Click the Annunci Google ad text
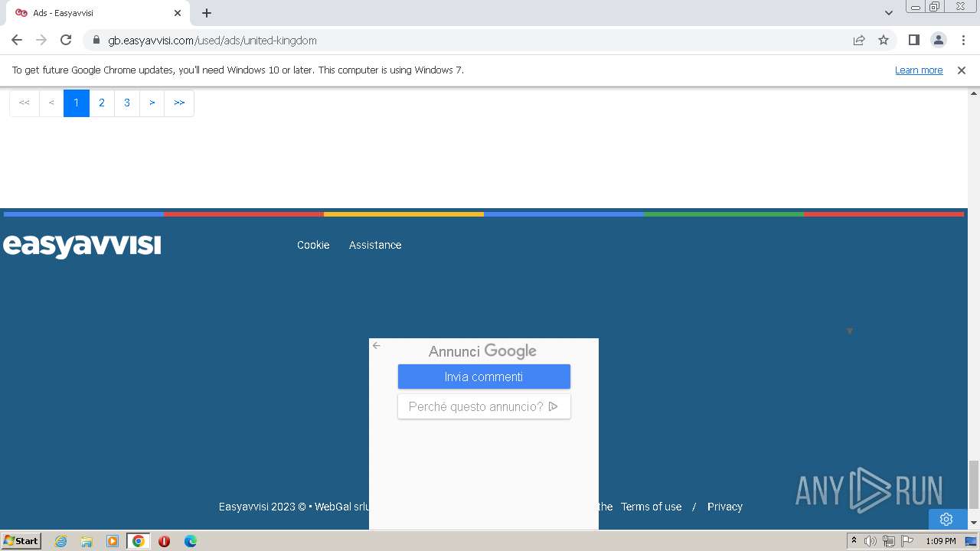This screenshot has width=980, height=551. point(482,351)
